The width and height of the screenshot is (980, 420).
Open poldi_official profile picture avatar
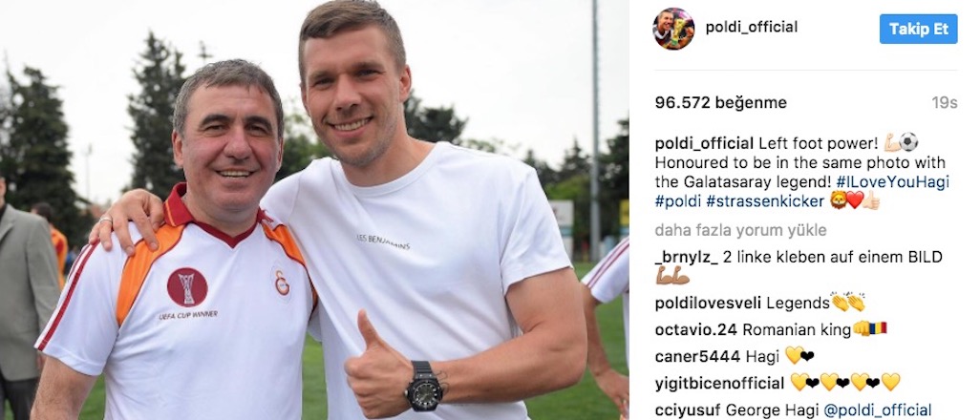tap(673, 29)
